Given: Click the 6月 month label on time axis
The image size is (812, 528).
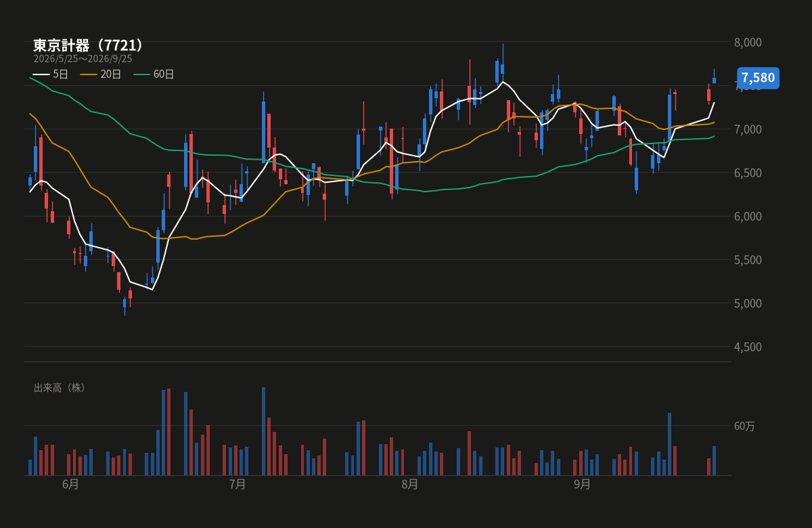Looking at the screenshot, I should 70,484.
